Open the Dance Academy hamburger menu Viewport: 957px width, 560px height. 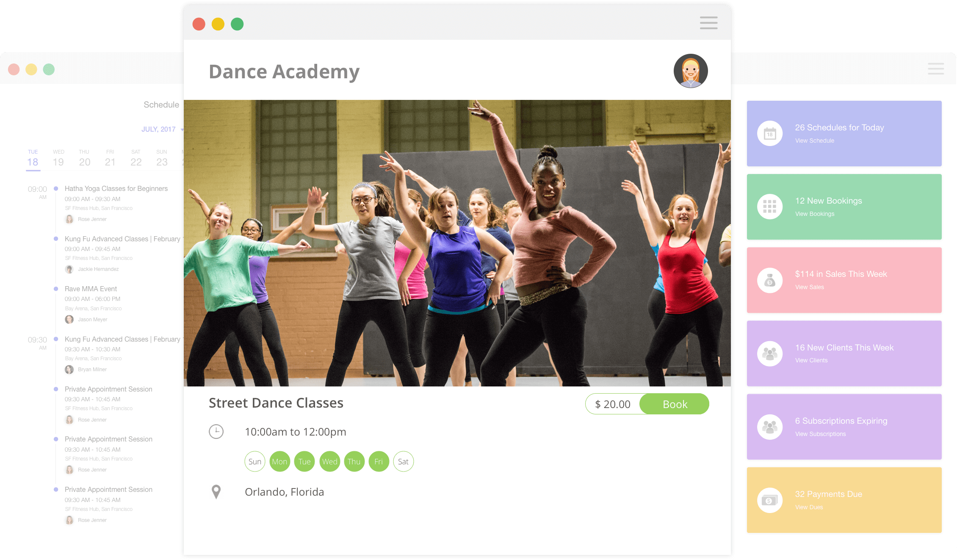tap(708, 23)
